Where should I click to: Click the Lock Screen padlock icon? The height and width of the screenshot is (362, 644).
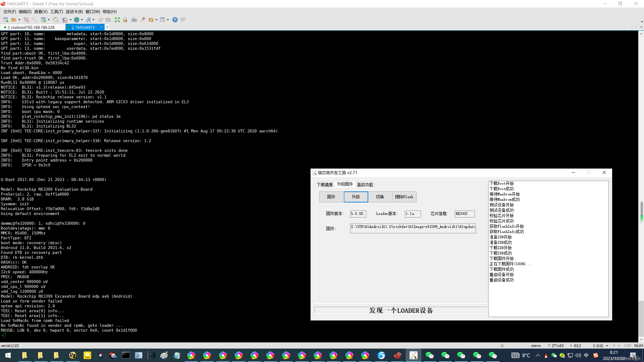[125, 20]
